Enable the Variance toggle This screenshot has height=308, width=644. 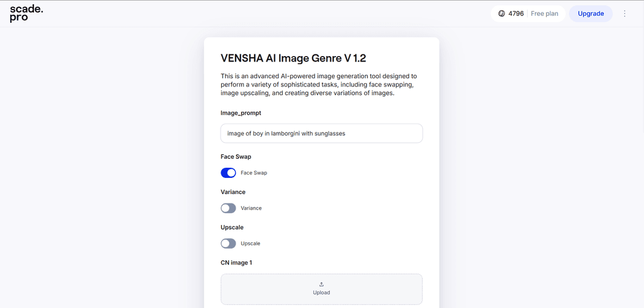[228, 208]
